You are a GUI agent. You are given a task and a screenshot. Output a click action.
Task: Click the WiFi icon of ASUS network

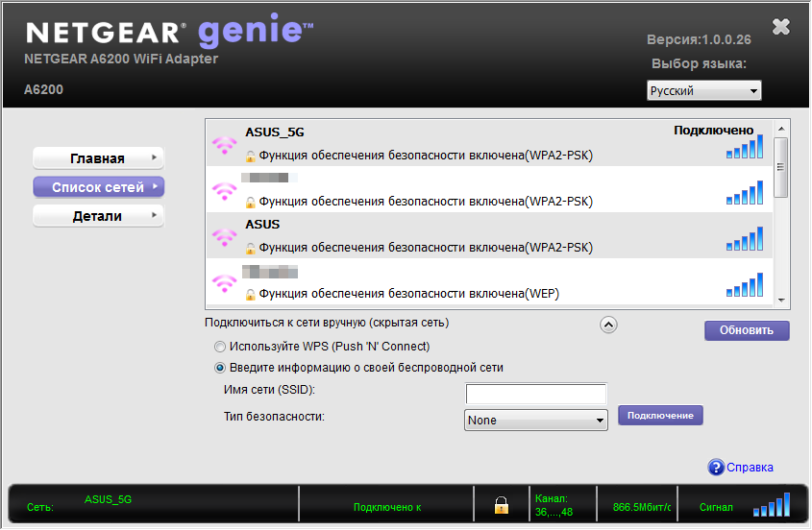coord(224,237)
